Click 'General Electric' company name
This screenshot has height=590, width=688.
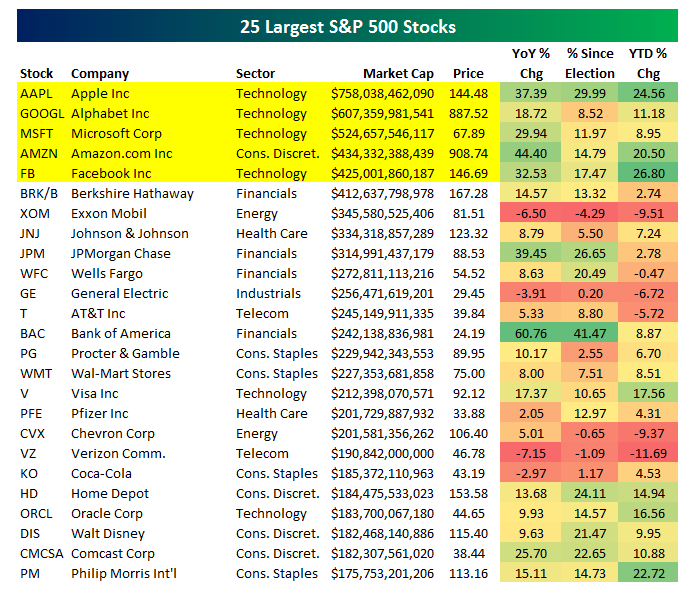(x=119, y=293)
